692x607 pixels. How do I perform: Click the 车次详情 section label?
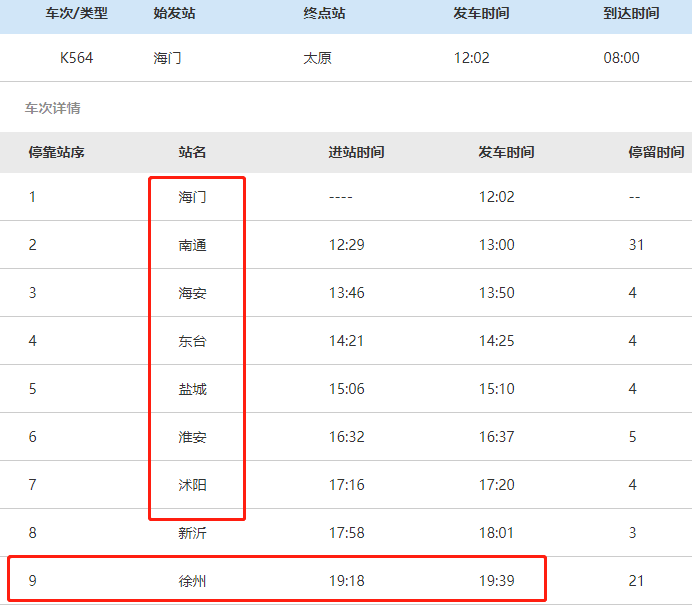pyautogui.click(x=52, y=108)
